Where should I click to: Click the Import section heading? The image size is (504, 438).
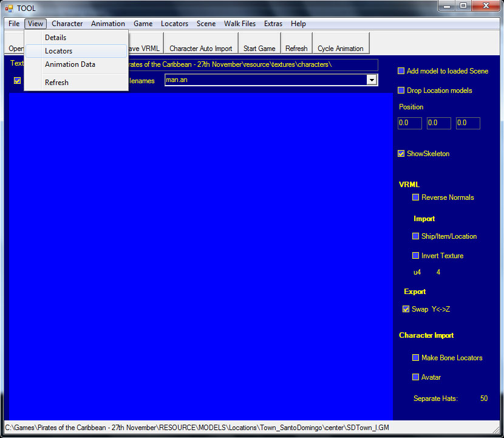[x=424, y=219]
